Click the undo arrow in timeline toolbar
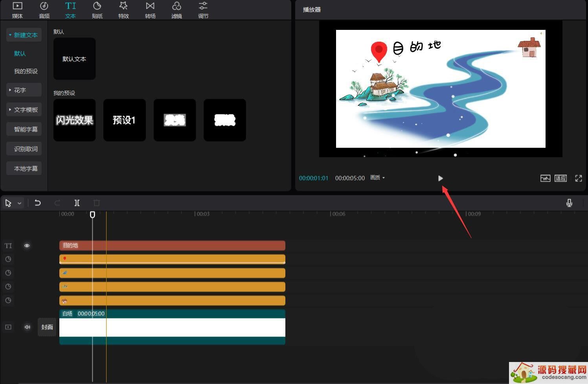The width and height of the screenshot is (588, 384). pos(38,203)
